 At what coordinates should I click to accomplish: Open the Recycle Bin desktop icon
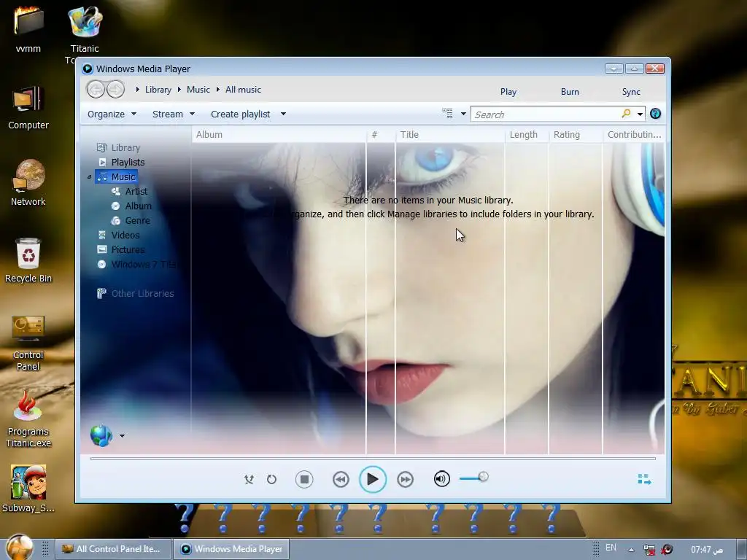[28, 260]
